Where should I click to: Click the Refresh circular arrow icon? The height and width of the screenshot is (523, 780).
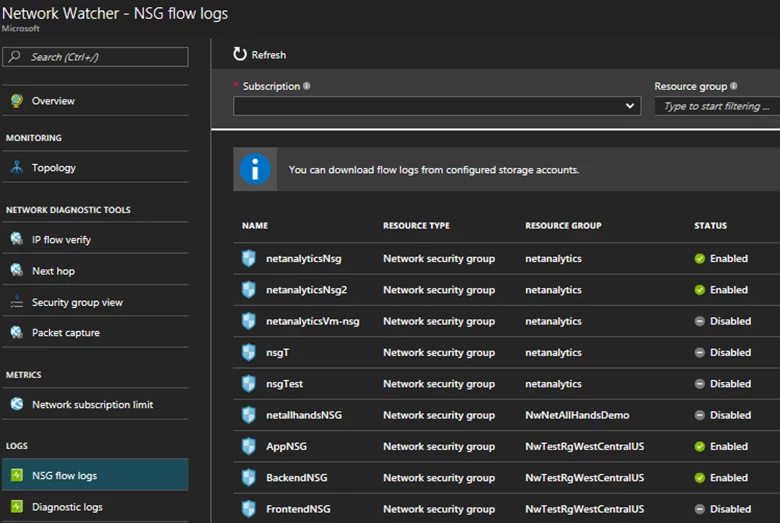(240, 54)
